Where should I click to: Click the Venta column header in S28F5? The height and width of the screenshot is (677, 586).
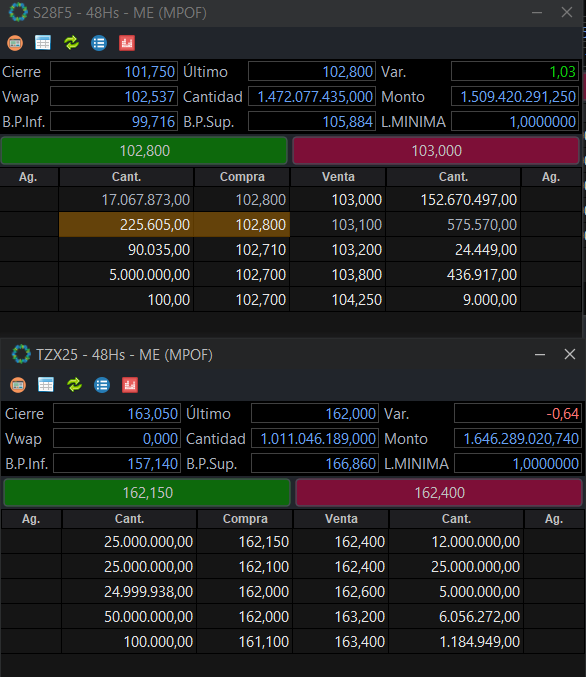click(x=338, y=177)
